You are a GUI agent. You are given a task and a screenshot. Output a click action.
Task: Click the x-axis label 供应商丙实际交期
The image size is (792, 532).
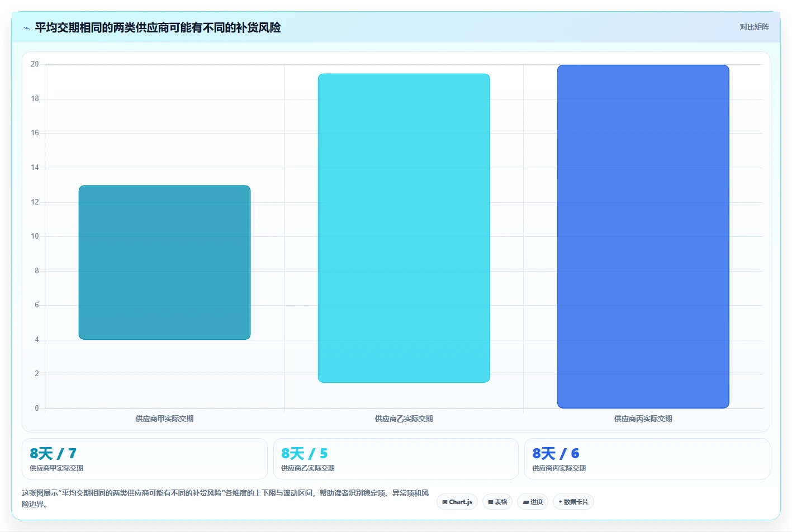[x=643, y=419]
